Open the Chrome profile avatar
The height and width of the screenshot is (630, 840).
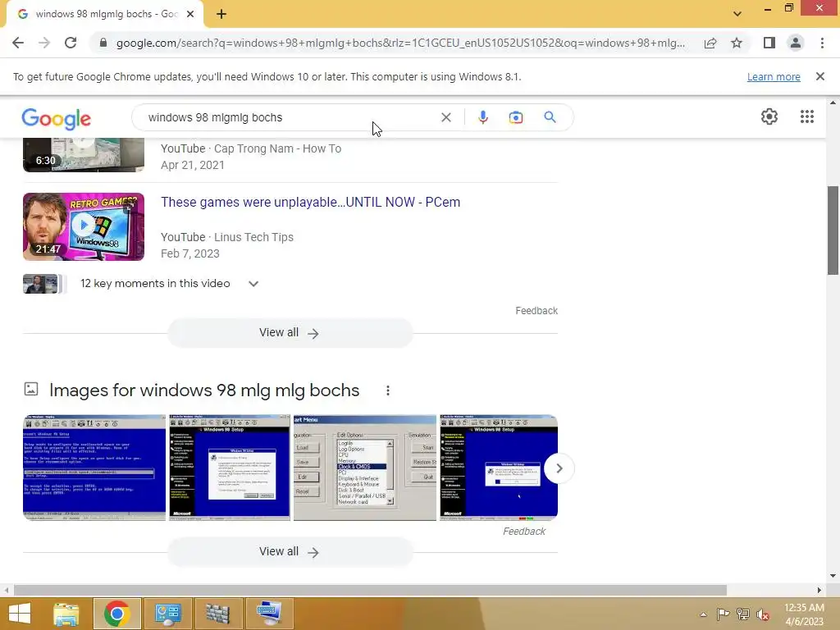(796, 43)
